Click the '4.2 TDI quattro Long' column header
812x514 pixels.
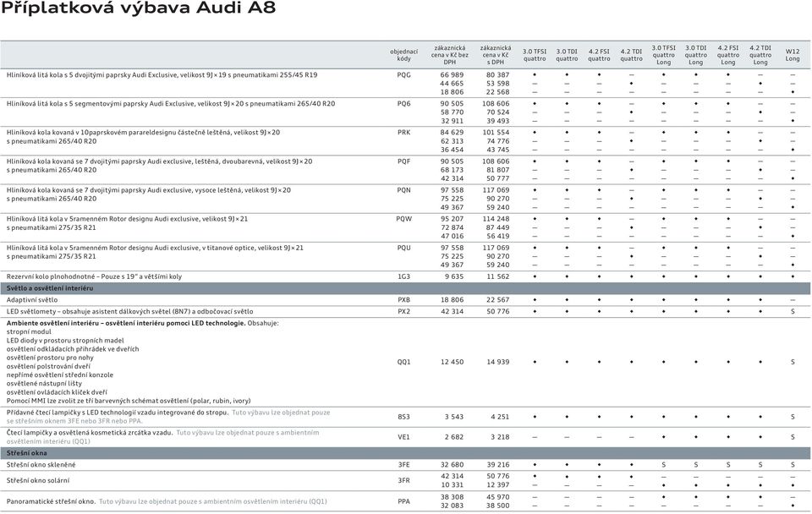(760, 55)
